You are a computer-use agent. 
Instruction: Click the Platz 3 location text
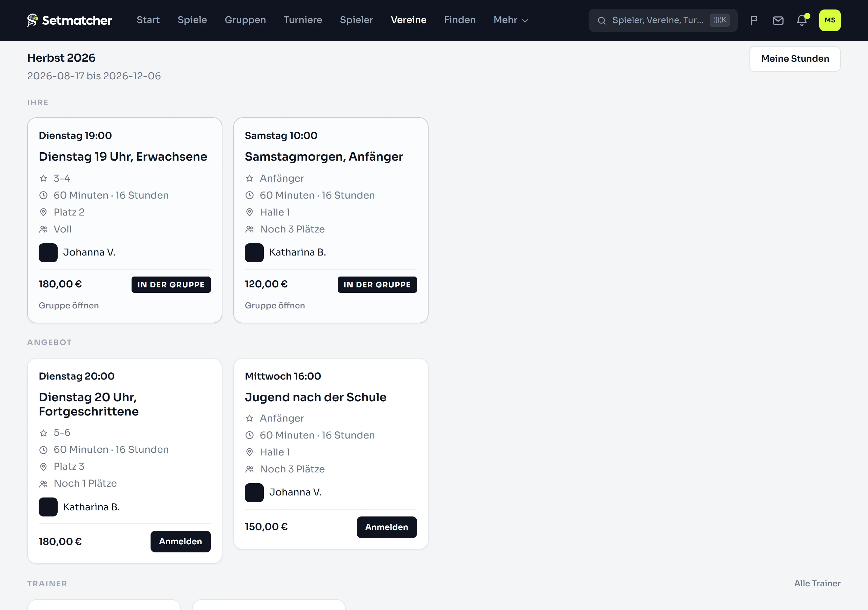coord(69,466)
